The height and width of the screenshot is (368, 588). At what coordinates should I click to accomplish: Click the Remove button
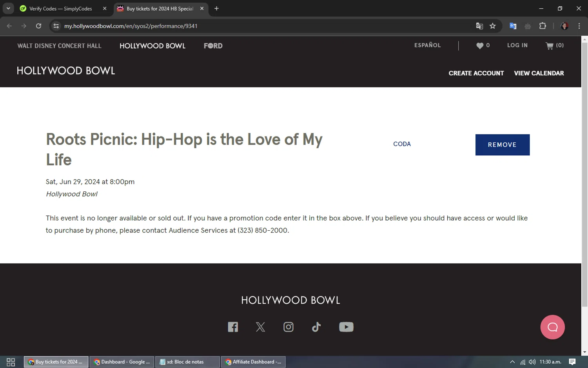pos(502,145)
